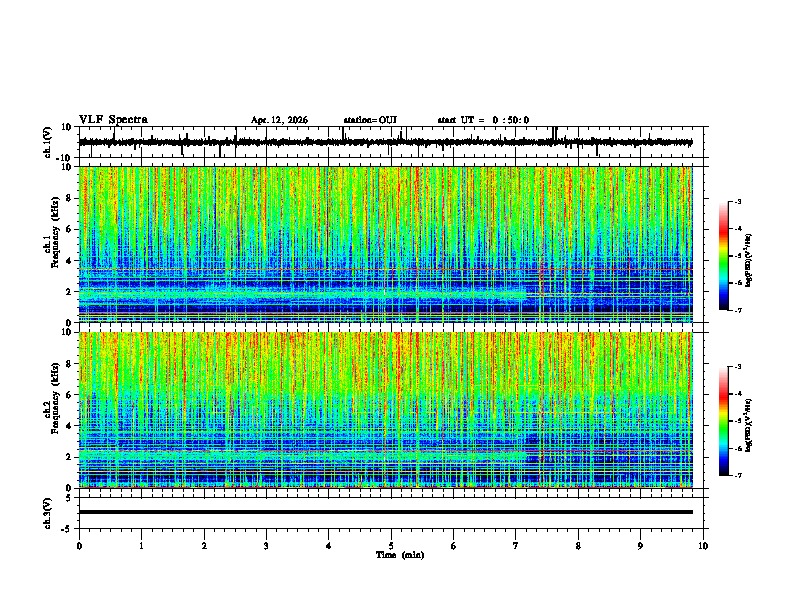
Task: Click the ch.1 spectrogram color scale bar
Action: click(724, 256)
